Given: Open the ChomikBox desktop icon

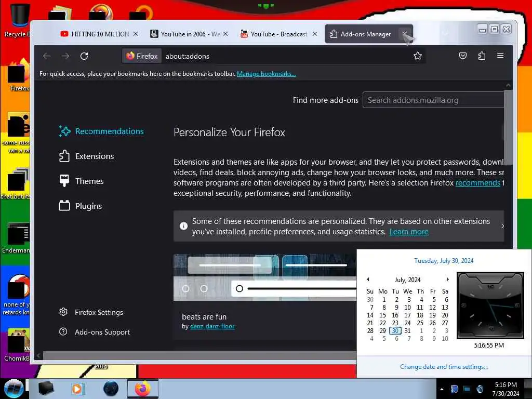Looking at the screenshot, I should [17, 344].
